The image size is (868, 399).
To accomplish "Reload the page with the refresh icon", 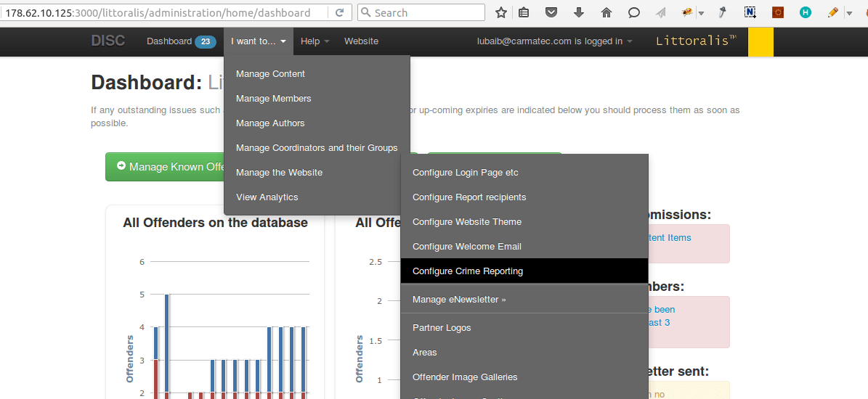I will [x=340, y=12].
